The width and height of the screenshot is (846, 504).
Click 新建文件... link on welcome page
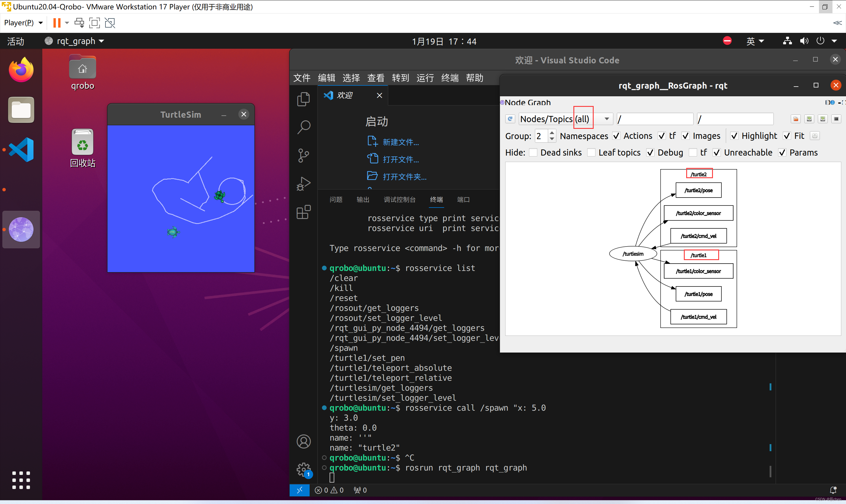coord(401,142)
